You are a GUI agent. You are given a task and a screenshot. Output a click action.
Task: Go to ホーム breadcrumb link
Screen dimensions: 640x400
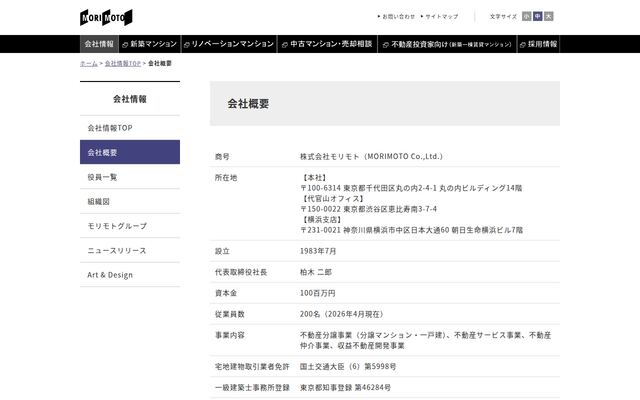pyautogui.click(x=89, y=64)
